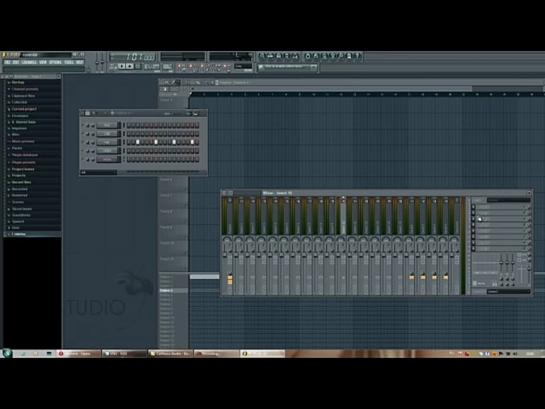Select Project bones in the browser
Screen dimensions: 545x409
(x=23, y=169)
